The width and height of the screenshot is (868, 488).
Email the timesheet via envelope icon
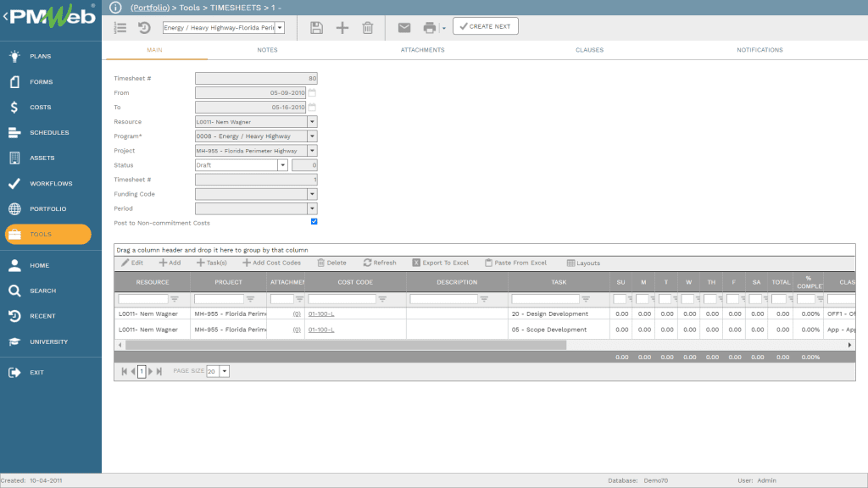point(404,28)
